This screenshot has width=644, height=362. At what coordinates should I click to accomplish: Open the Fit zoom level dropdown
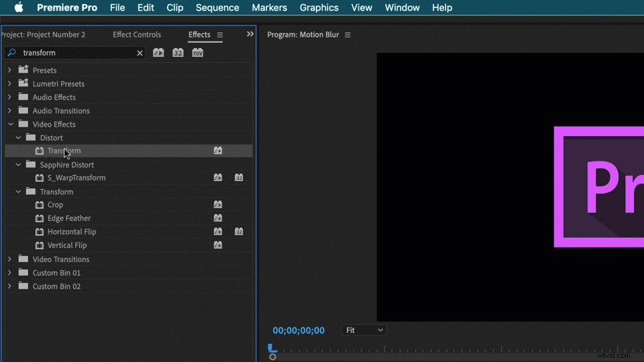[364, 330]
